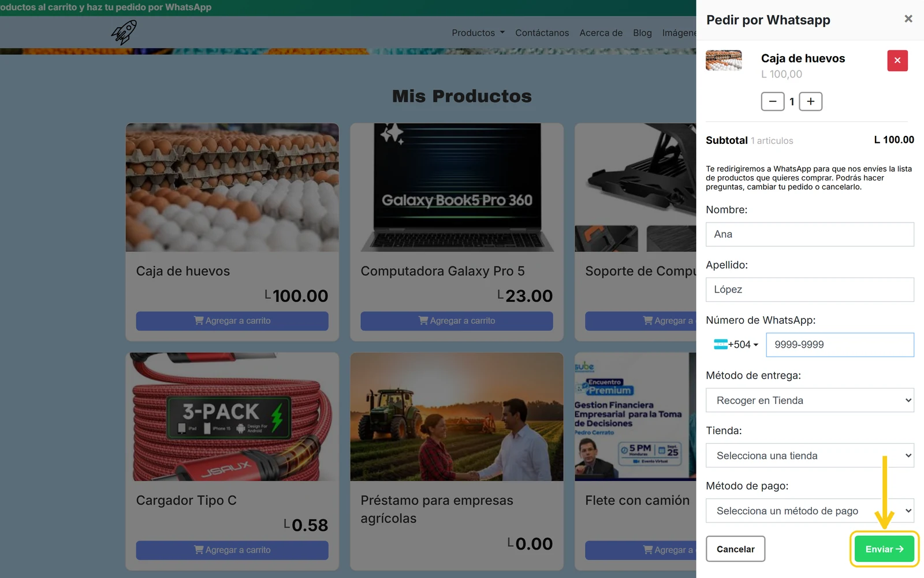
Task: Add Computadora Galaxy Pro 5 to cart
Action: (x=457, y=321)
